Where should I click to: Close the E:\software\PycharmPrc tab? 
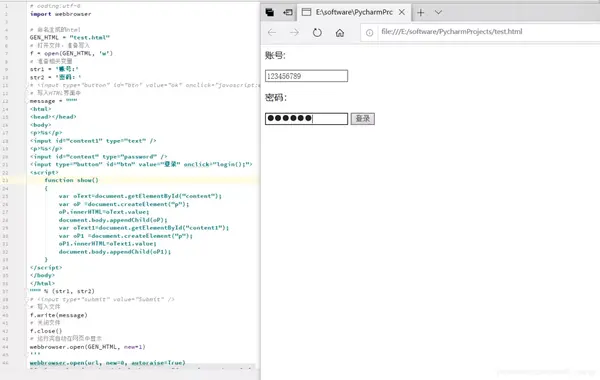coord(402,12)
